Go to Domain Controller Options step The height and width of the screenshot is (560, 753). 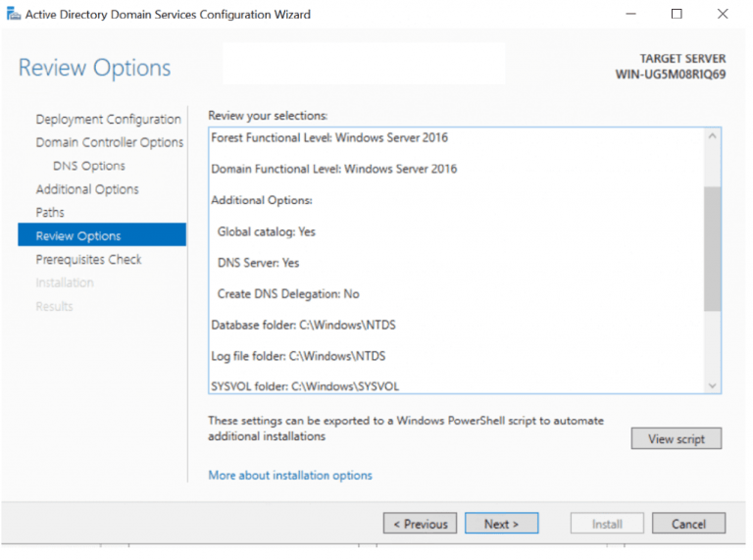(x=110, y=142)
